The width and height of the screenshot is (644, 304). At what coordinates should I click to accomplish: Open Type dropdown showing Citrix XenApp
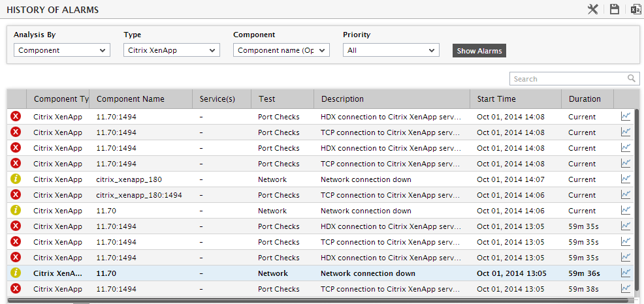tap(172, 50)
